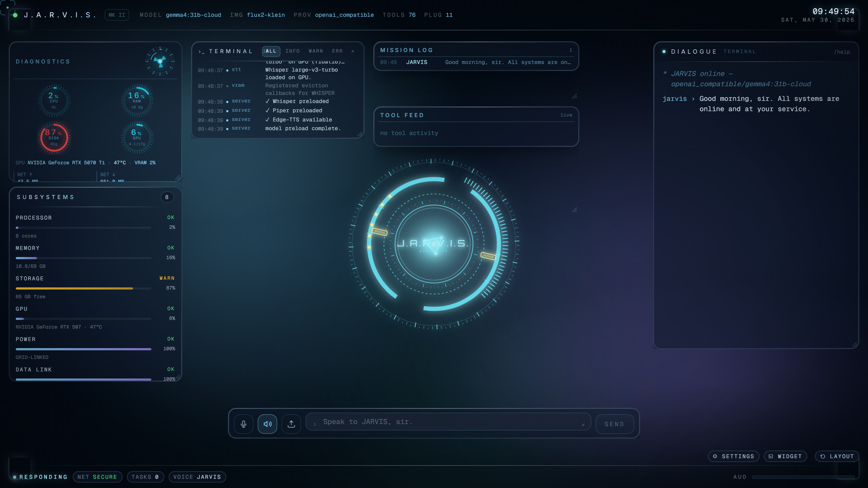Click the model name gemma4:31b-cloud

(193, 15)
